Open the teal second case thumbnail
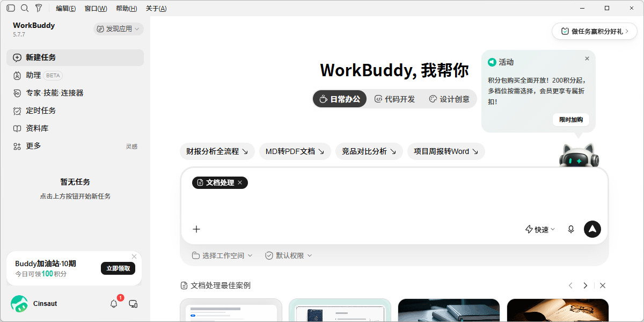The height and width of the screenshot is (322, 644). click(x=340, y=310)
